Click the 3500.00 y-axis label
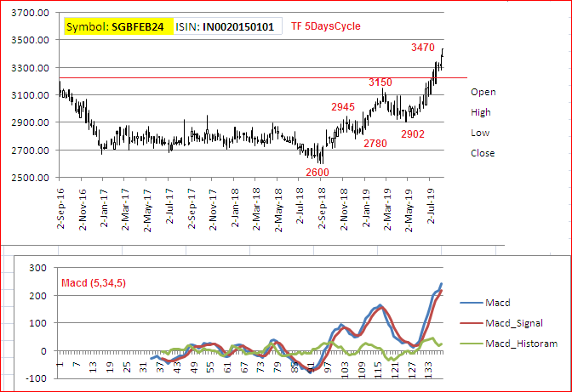The height and width of the screenshot is (392, 572). pos(30,40)
